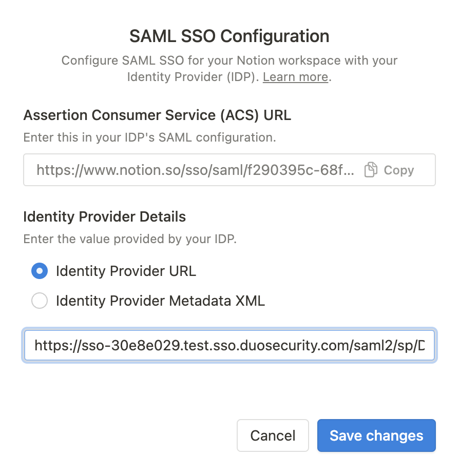The image size is (459, 476).
Task: Click the Identity Provider Details heading
Action: click(x=104, y=216)
